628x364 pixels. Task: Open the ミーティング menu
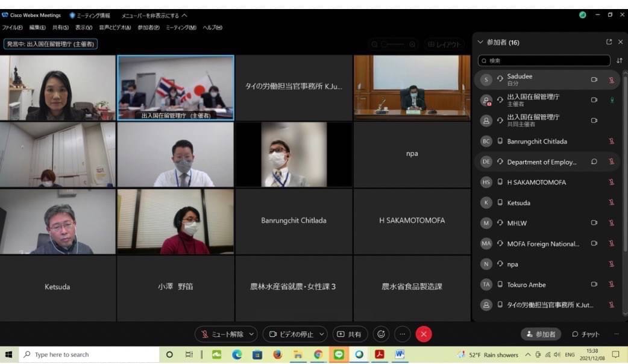[x=181, y=28]
